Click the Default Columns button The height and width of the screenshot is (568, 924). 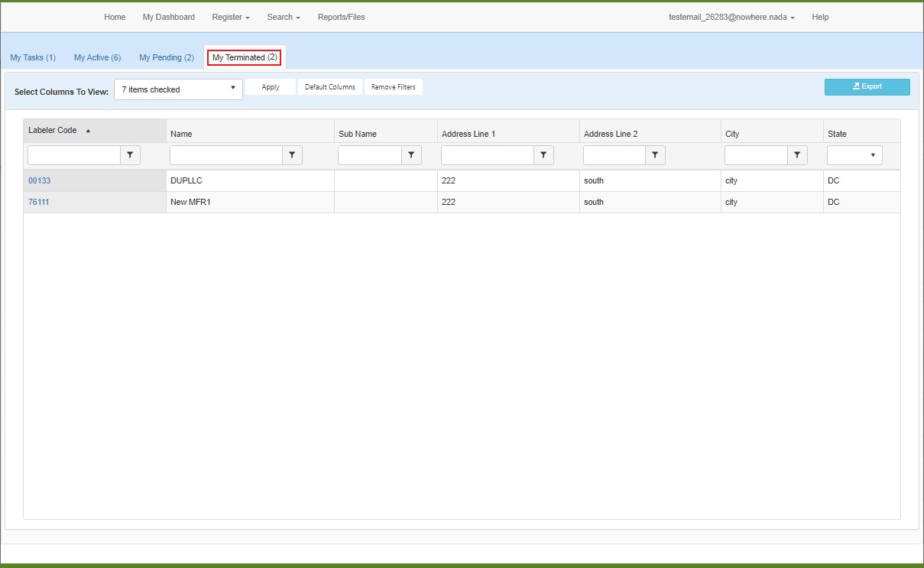pyautogui.click(x=329, y=87)
